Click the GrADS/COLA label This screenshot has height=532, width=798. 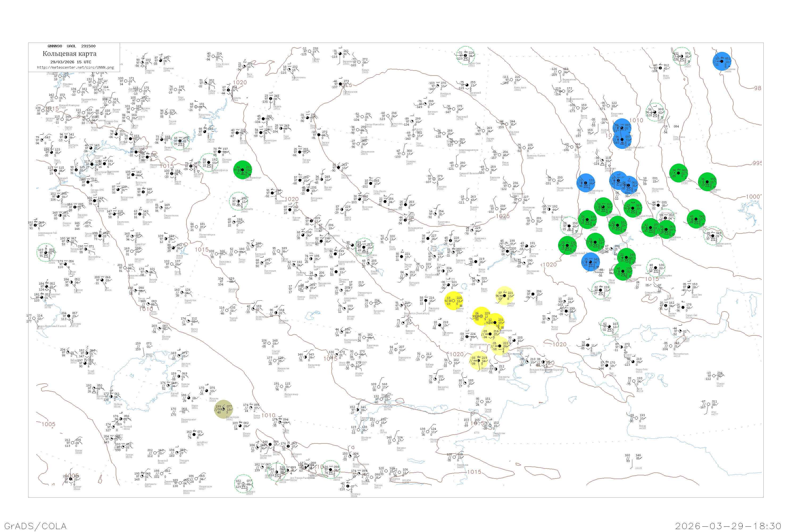click(x=35, y=526)
